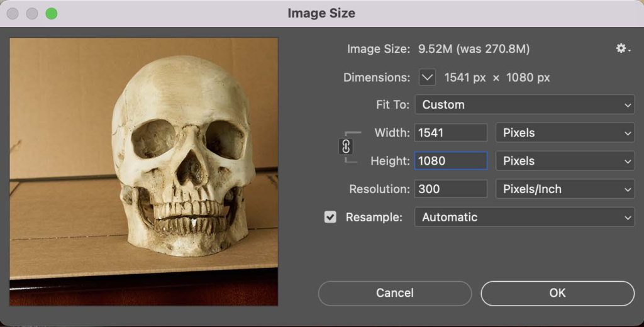The width and height of the screenshot is (644, 327).
Task: Click the Resample label text
Action: pyautogui.click(x=374, y=217)
